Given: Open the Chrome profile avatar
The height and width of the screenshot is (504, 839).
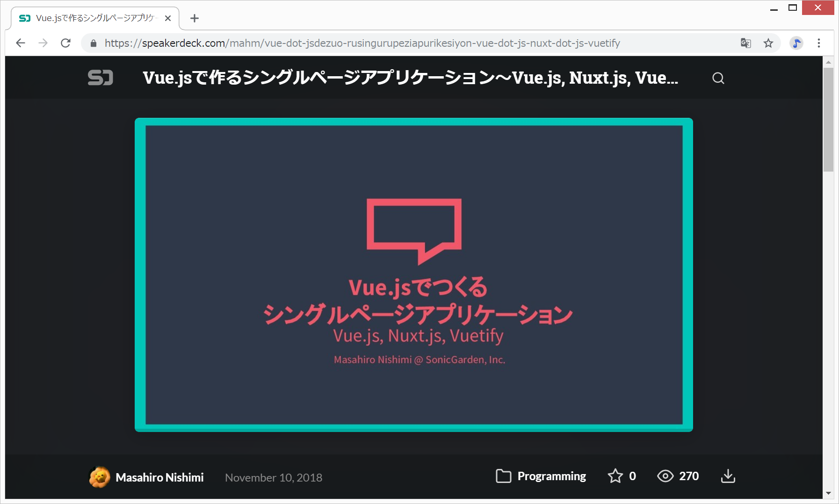Looking at the screenshot, I should (x=796, y=43).
